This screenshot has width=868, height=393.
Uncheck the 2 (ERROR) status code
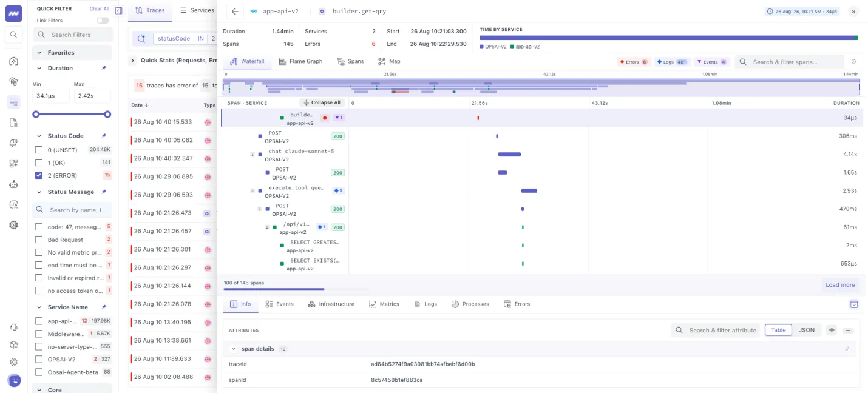(39, 175)
